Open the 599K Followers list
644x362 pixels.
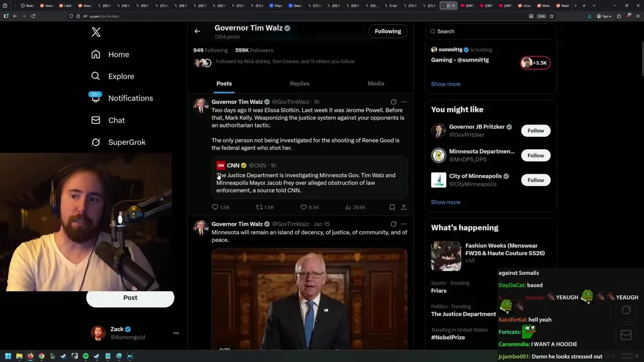coord(254,50)
